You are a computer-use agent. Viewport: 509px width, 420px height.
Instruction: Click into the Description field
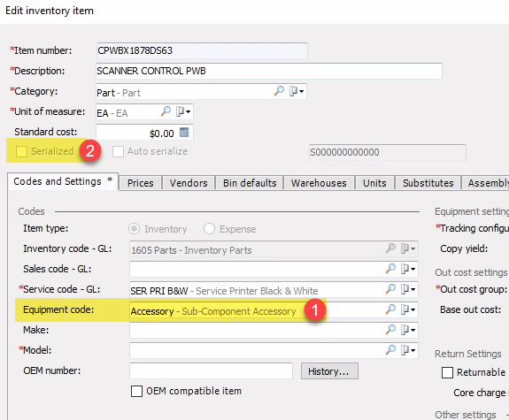tap(269, 71)
